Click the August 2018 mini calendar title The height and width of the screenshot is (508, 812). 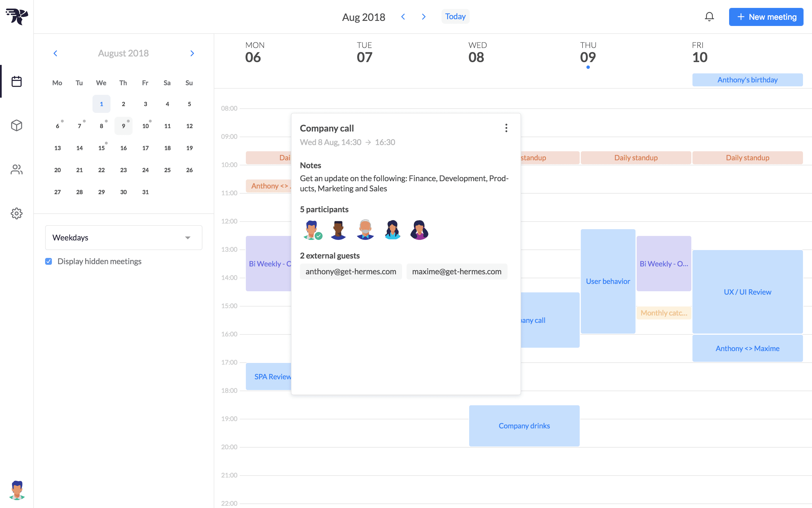123,53
